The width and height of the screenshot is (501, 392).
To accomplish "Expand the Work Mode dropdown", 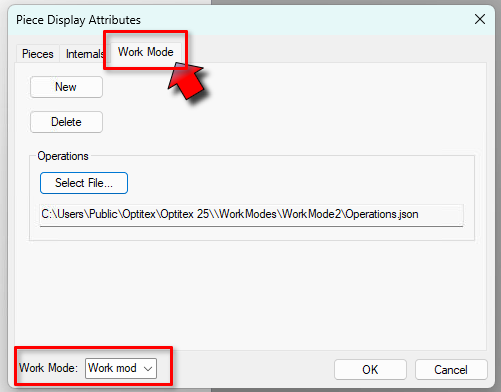I will click(121, 368).
